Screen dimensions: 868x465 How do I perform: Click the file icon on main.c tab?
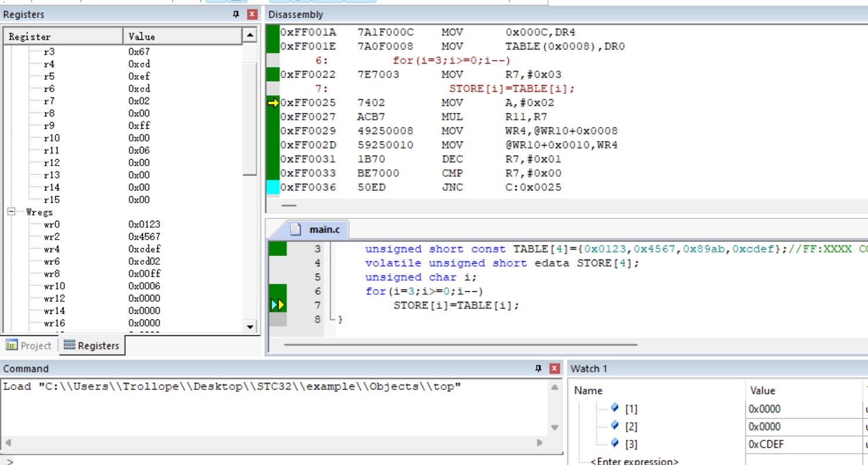(296, 230)
